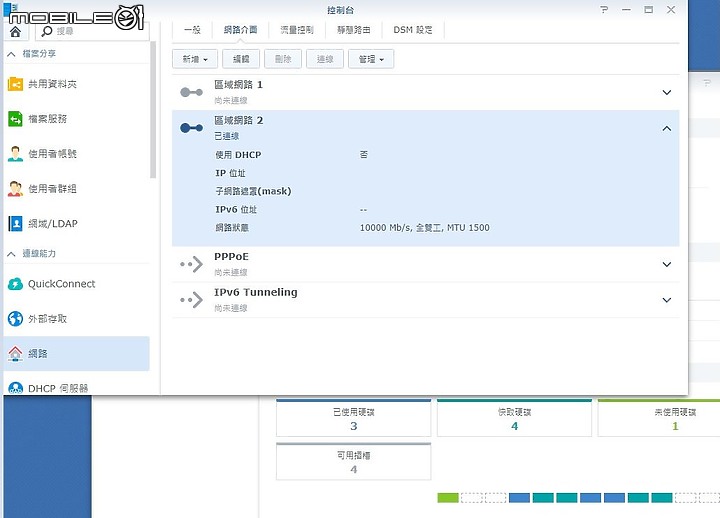
Task: Select the QuickConnect sidebar item
Action: (77, 284)
